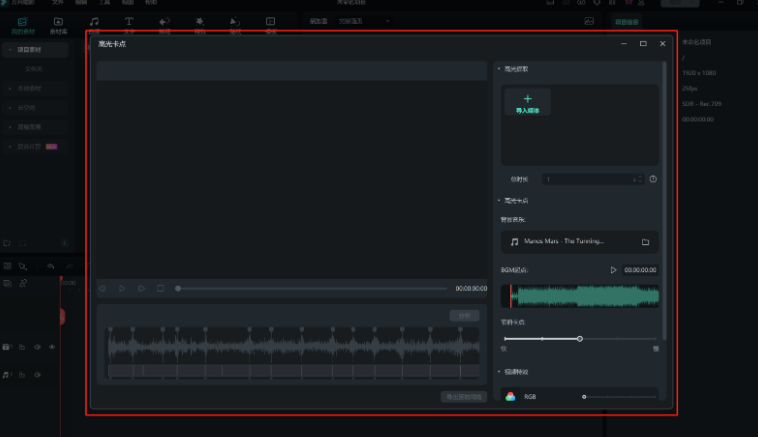Collapse the 高光卡点 section
The width and height of the screenshot is (758, 437).
499,201
